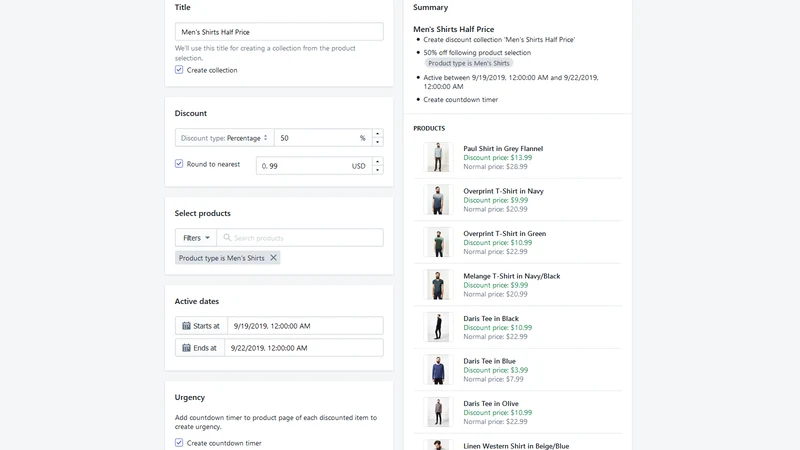Open Daris Tee in Blue thumbnail
Viewport: 800px width, 450px height.
438,369
